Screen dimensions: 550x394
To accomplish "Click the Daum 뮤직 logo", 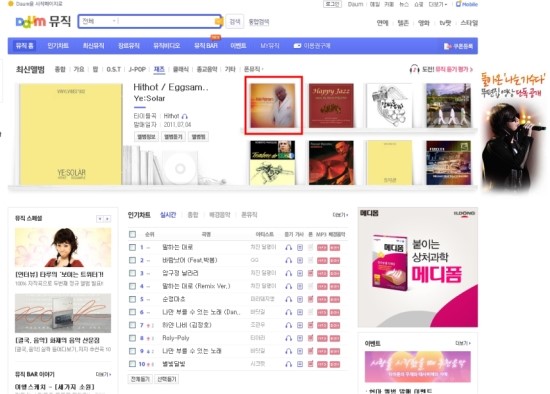I will point(43,21).
